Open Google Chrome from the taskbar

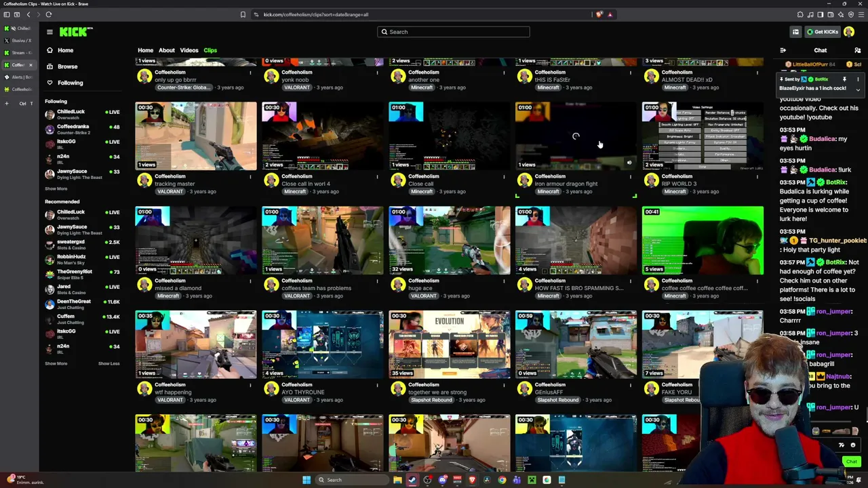(x=502, y=480)
